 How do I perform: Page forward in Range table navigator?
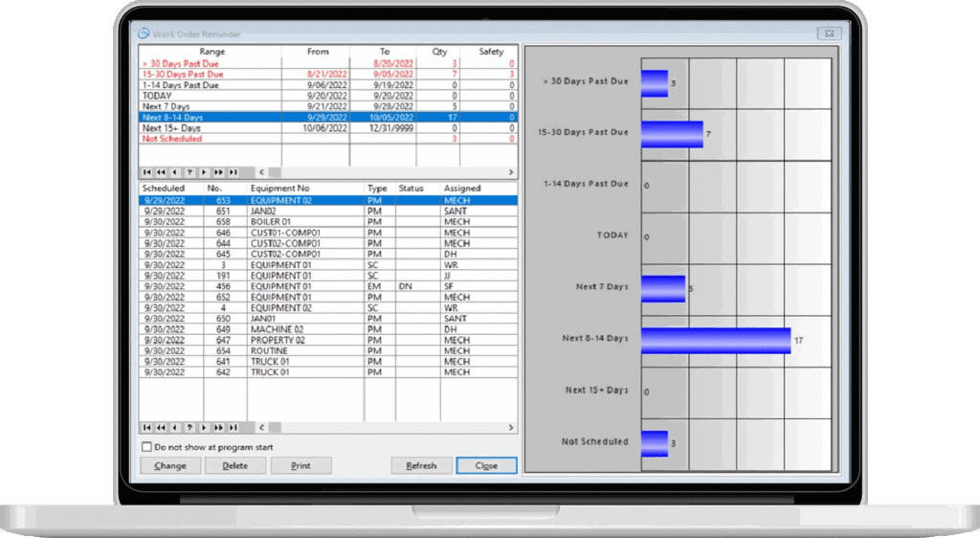coord(219,172)
